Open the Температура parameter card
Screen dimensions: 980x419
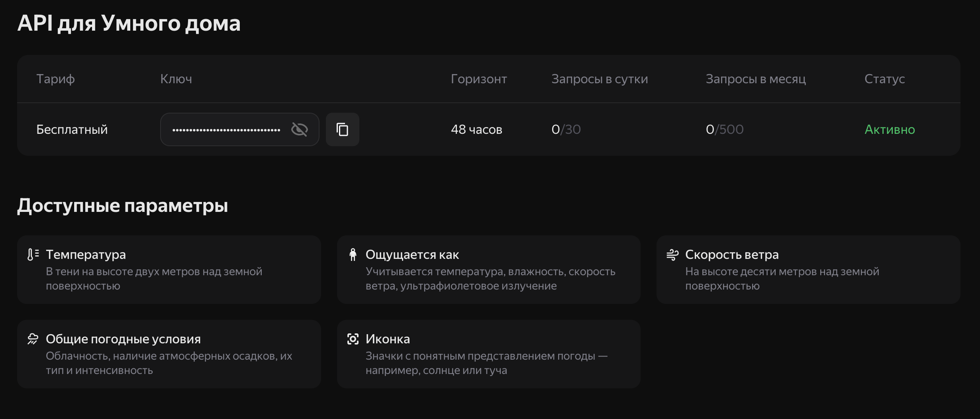point(169,269)
